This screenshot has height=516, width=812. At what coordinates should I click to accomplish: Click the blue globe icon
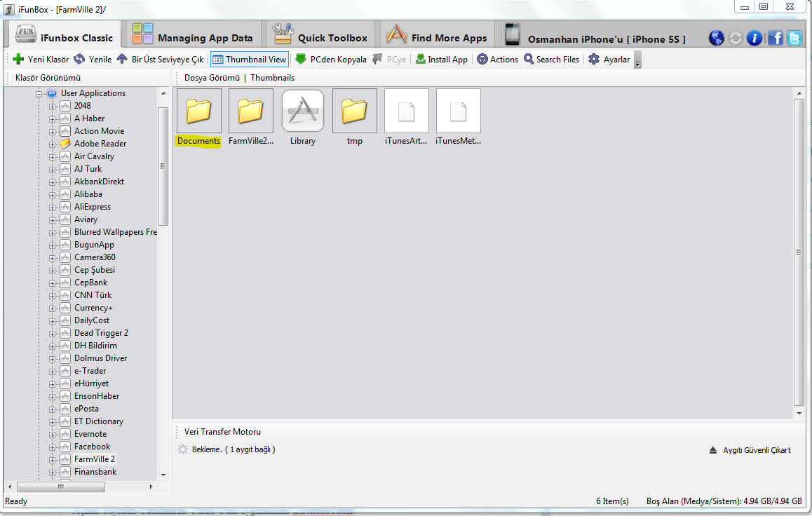coord(716,38)
